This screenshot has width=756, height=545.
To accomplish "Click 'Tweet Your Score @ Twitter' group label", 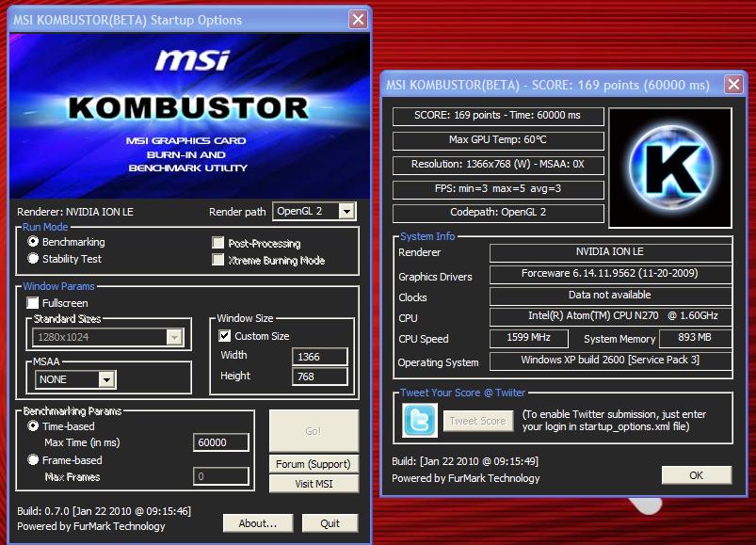I will click(462, 393).
